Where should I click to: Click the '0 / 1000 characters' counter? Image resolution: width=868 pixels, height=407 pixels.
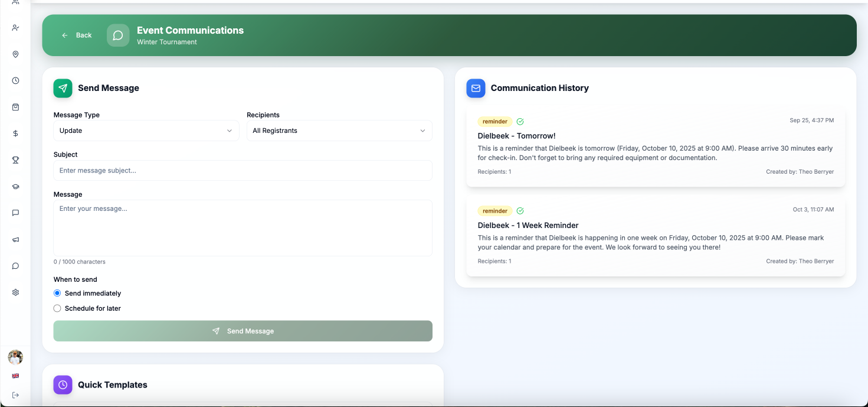(80, 262)
